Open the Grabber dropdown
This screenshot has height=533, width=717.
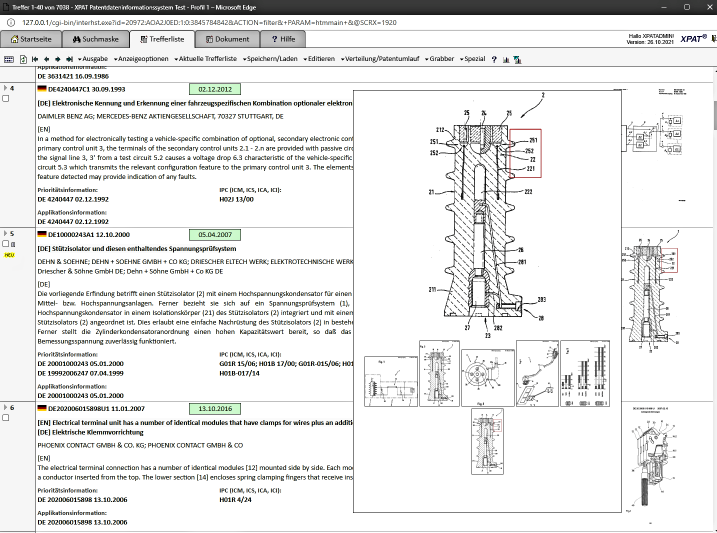point(439,59)
